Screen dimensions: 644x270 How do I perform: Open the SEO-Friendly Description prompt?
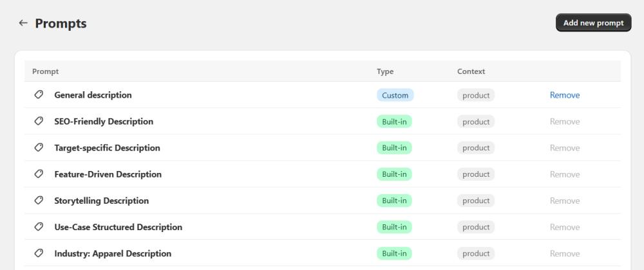(x=104, y=122)
